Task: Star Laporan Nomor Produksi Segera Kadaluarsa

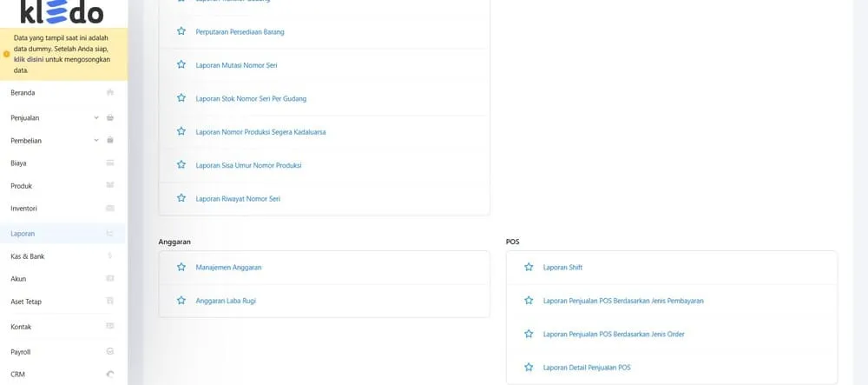Action: pyautogui.click(x=181, y=131)
